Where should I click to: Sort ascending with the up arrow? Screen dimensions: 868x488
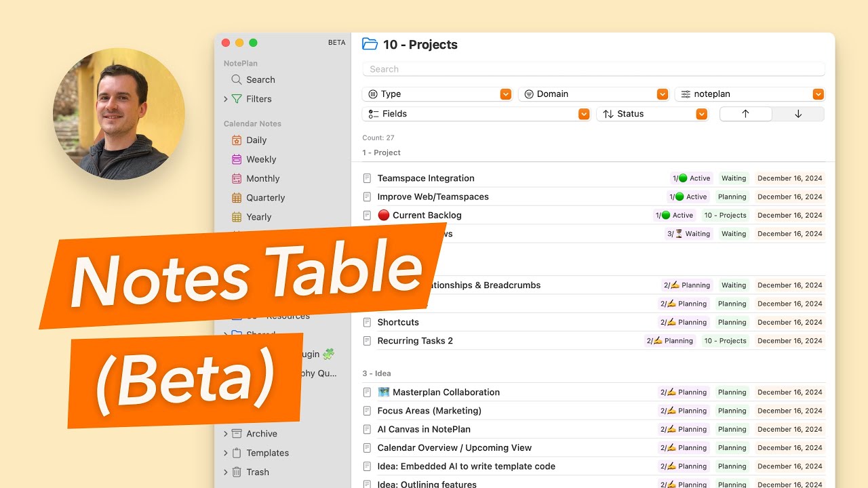tap(745, 114)
